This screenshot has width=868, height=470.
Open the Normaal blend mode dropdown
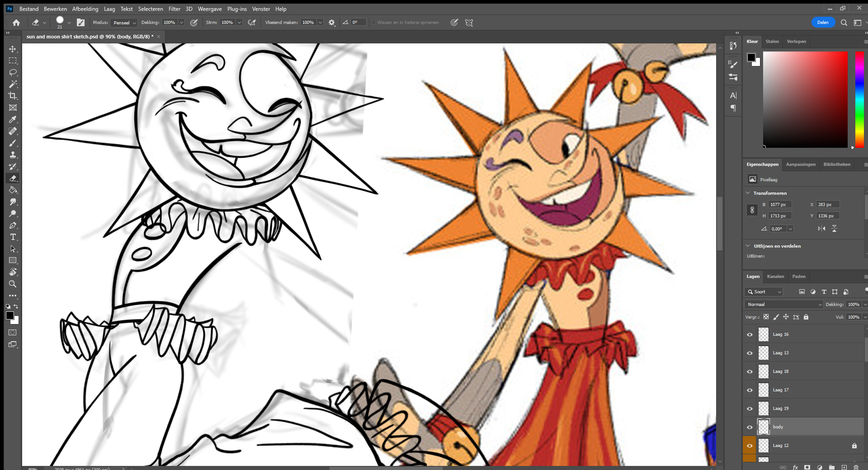click(784, 305)
